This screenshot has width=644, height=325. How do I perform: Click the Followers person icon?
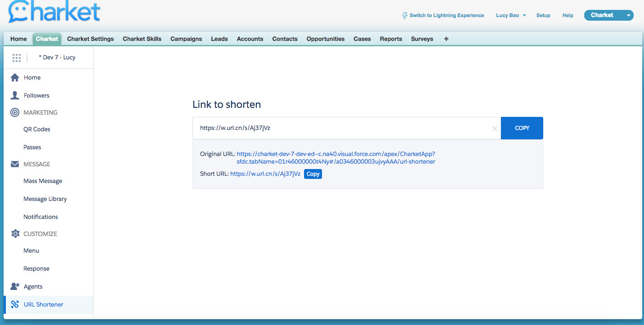(15, 95)
